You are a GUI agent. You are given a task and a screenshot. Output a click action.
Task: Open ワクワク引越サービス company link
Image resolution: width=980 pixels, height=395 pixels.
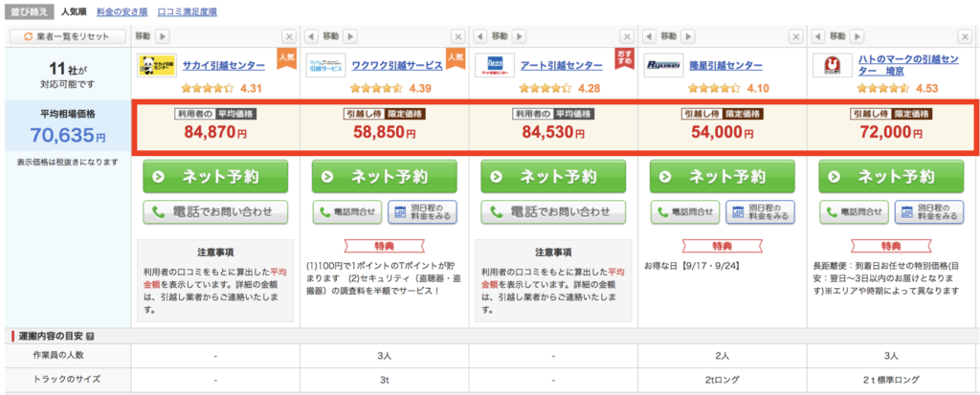pos(397,66)
